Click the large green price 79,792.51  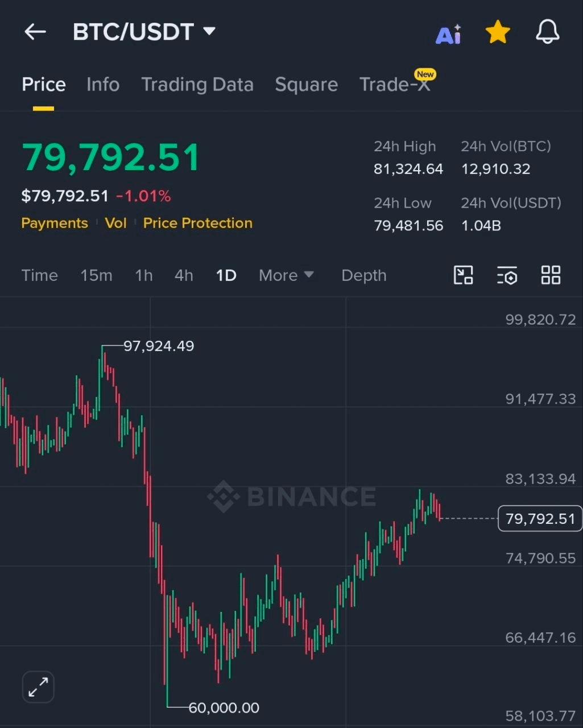pyautogui.click(x=111, y=158)
